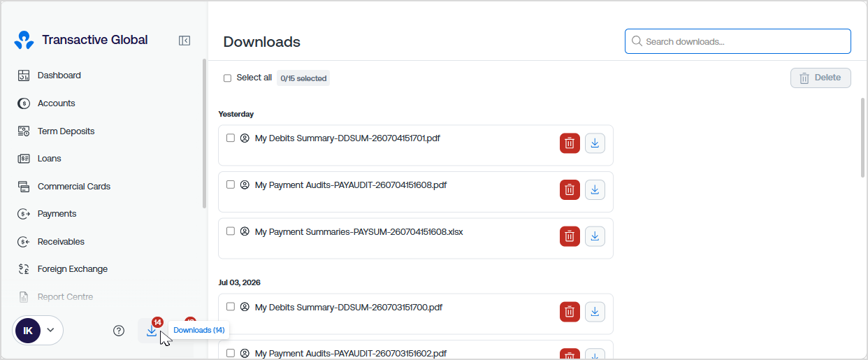The width and height of the screenshot is (868, 360).
Task: Click the Loans icon in the sidebar
Action: pos(24,159)
